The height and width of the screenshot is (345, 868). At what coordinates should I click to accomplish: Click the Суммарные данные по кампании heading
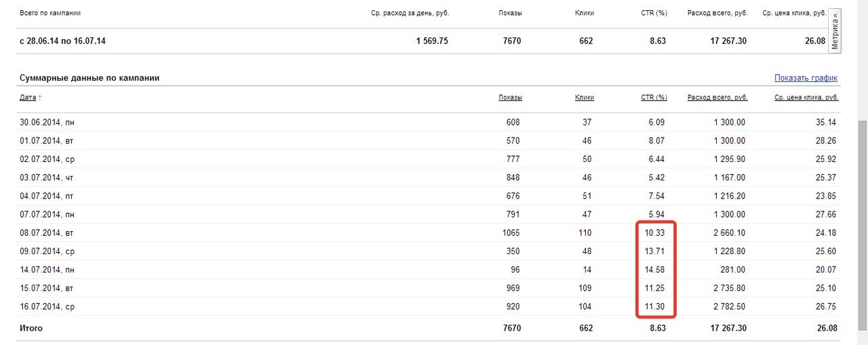tap(90, 78)
